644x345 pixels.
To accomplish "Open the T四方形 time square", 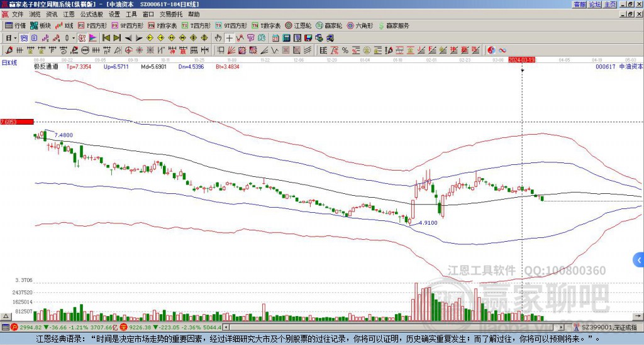I will point(196,25).
